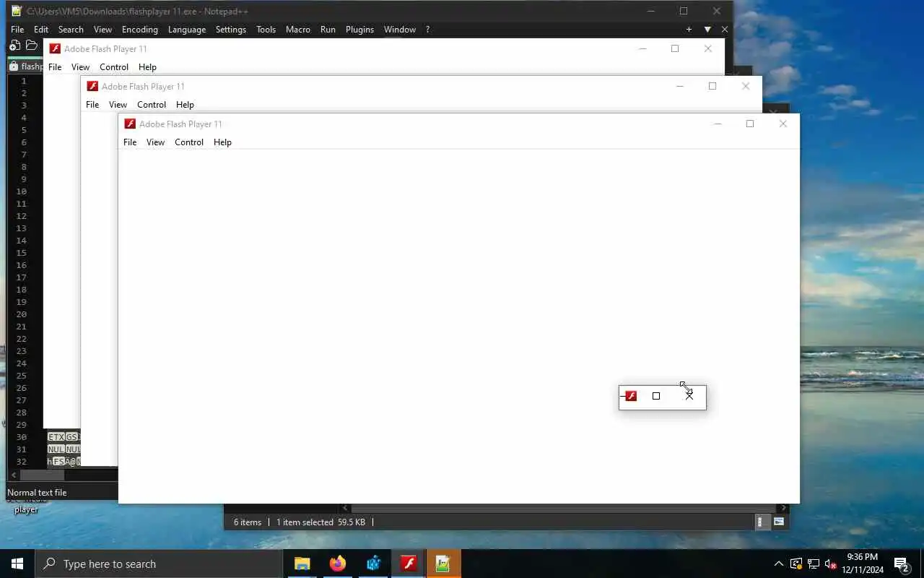Select the flashplayer tab in Notepad++
Screen dimensions: 924x578
click(x=26, y=66)
